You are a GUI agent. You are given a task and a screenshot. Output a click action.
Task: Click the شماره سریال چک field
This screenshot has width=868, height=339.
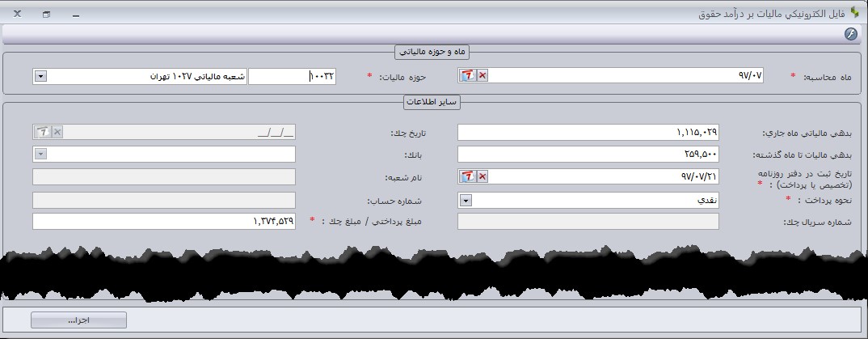588,222
